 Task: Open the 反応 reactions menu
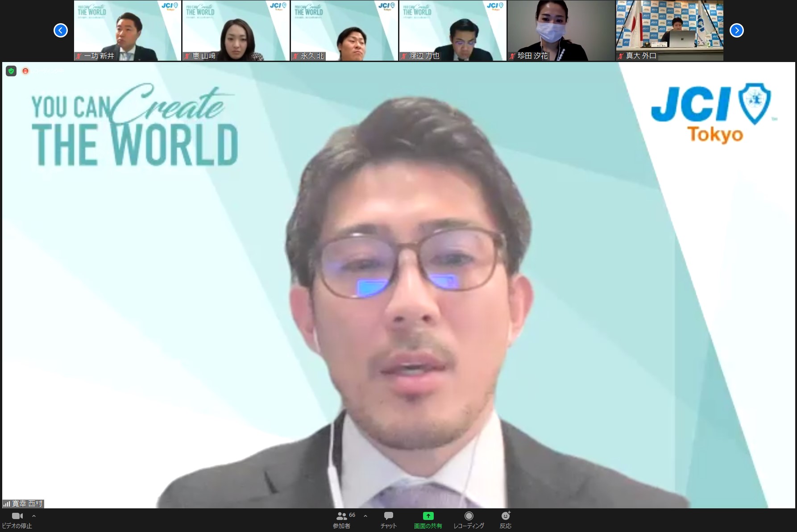[x=505, y=520]
